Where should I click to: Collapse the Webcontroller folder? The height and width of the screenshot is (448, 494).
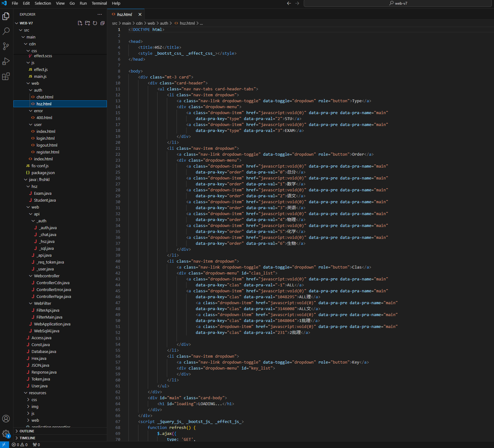(60, 276)
